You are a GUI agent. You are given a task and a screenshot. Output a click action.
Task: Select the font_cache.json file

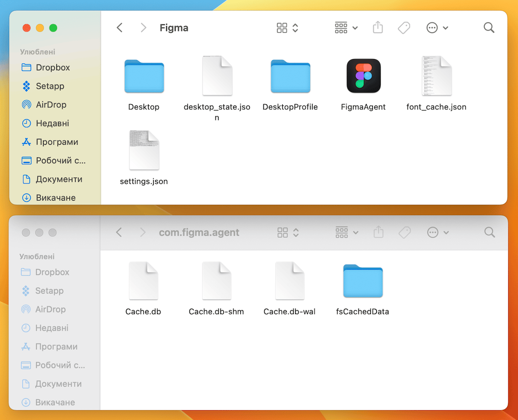click(436, 76)
